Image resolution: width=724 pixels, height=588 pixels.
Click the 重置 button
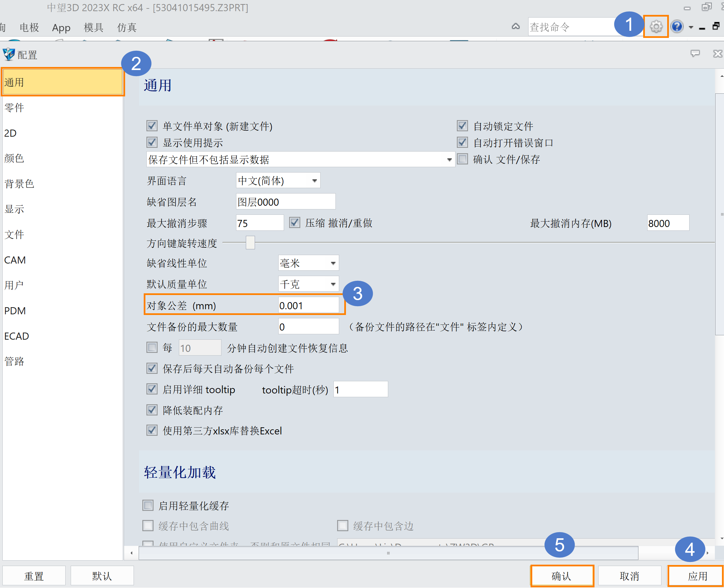(x=34, y=576)
